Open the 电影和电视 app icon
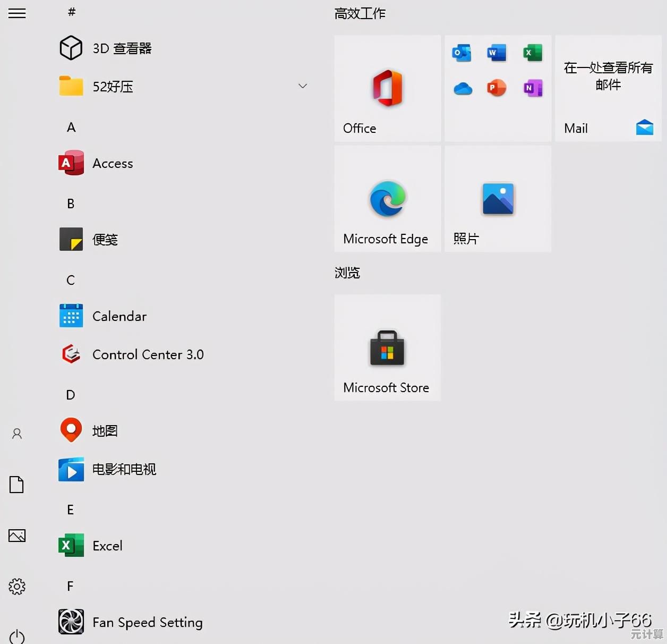 (x=71, y=469)
